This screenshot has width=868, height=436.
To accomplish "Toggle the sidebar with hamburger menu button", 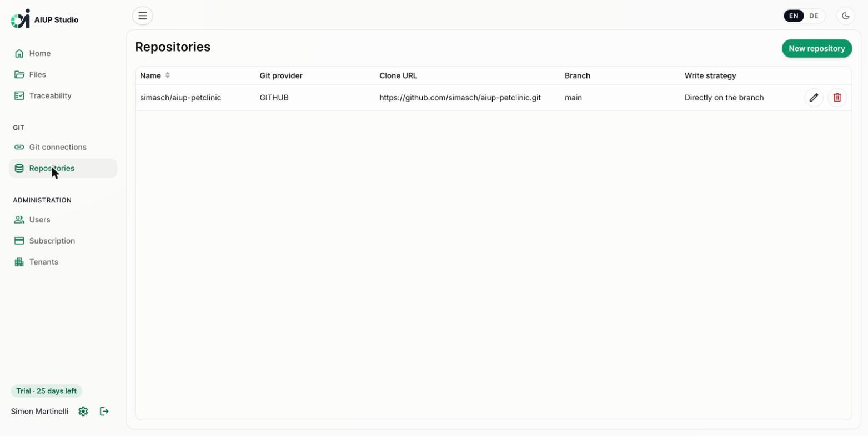I will (x=143, y=16).
